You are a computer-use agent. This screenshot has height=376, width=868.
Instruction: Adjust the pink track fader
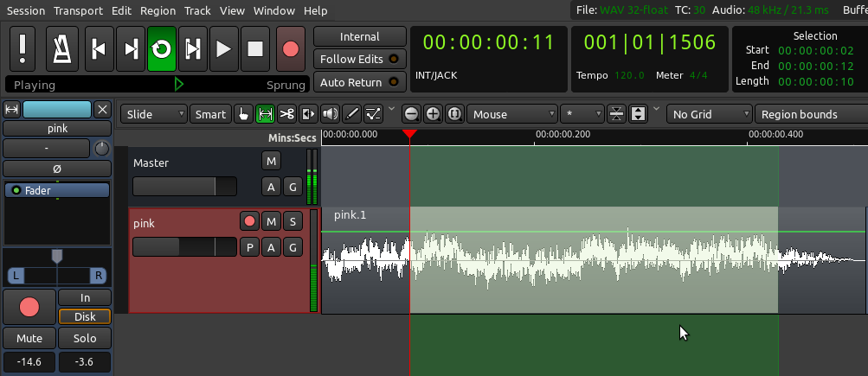[x=185, y=246]
